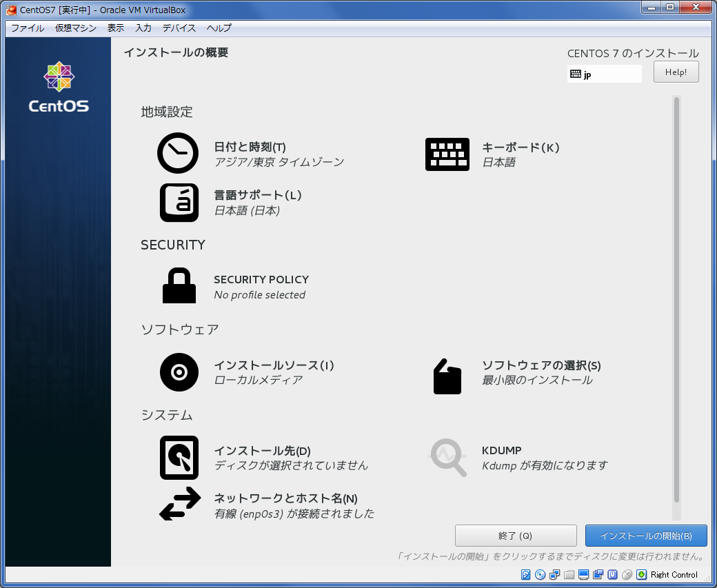Viewport: 717px width, 588px height.
Task: Open ネットワークとホスト名 arrows icon
Action: pos(179,504)
